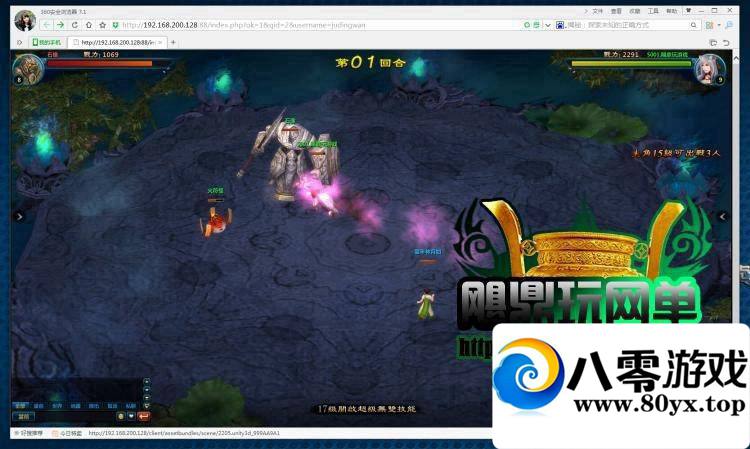This screenshot has width=750, height=449.
Task: Bookmark the page with the star icon
Action: (102, 25)
